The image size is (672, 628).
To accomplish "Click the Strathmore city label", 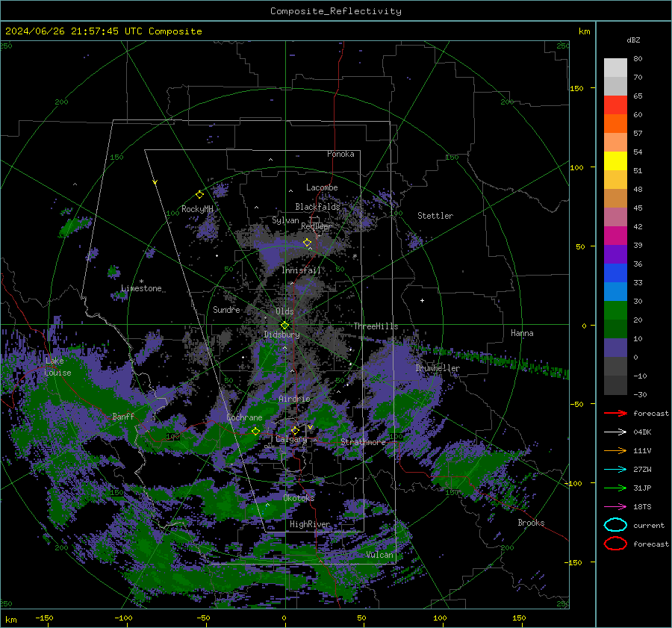I will [363, 442].
